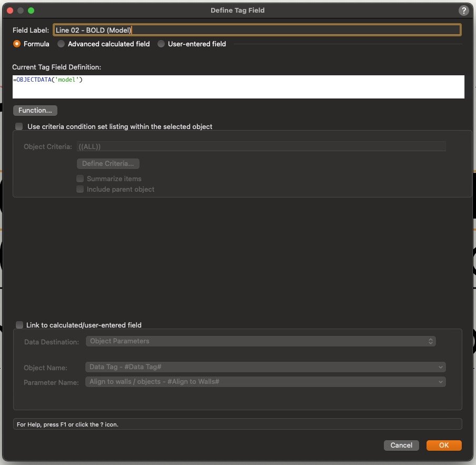Open the Data Destination dropdown

point(261,341)
